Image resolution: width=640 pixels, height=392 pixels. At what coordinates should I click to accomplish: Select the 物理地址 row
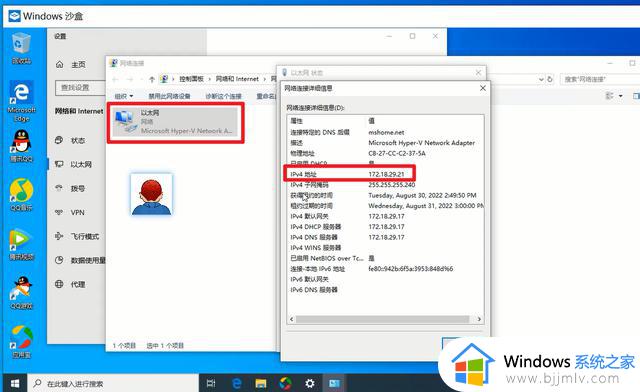click(385, 154)
